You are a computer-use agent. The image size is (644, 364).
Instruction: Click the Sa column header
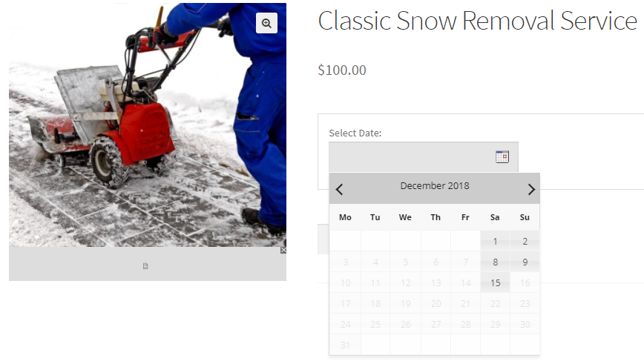[495, 217]
